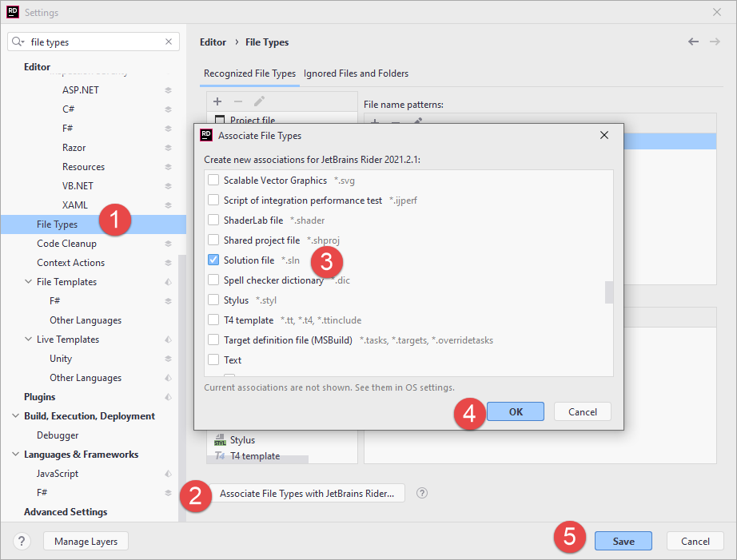
Task: Click the search magnifier in the settings search box
Action: pyautogui.click(x=16, y=41)
